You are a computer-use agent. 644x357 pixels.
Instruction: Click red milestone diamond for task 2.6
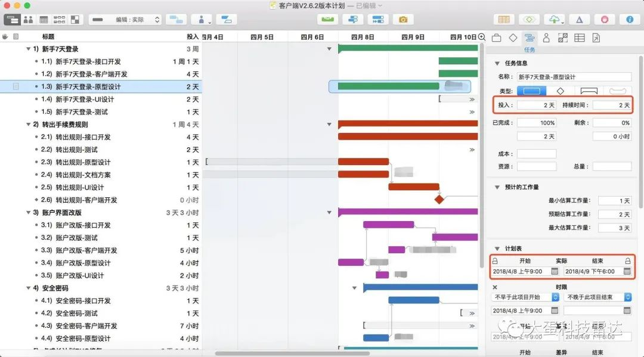tap(439, 200)
